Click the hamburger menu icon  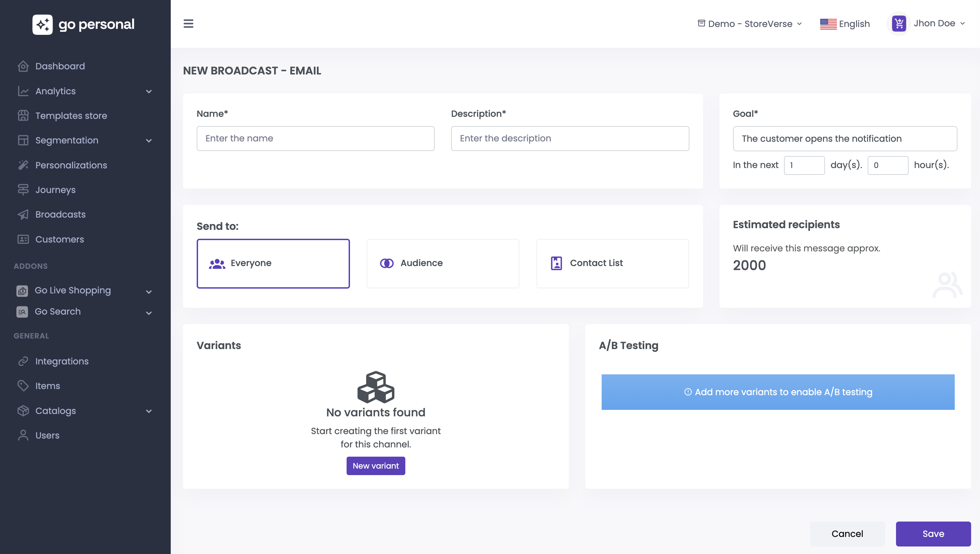(188, 24)
